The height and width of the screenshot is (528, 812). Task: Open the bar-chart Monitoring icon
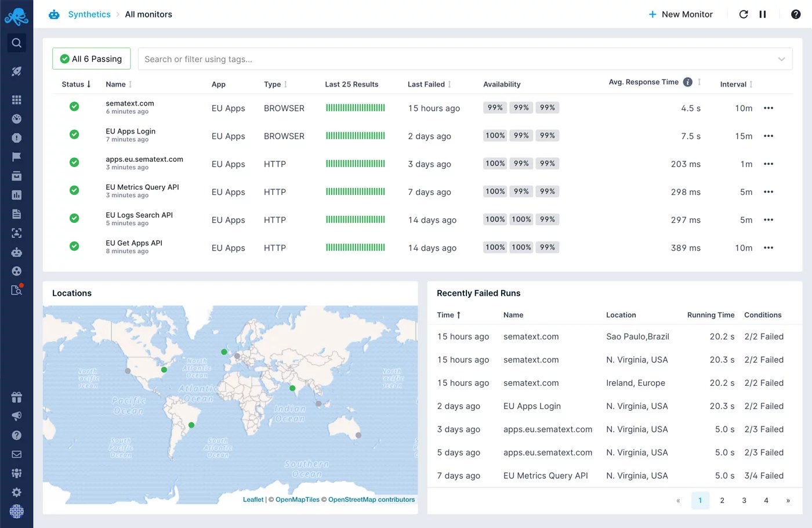pos(17,194)
